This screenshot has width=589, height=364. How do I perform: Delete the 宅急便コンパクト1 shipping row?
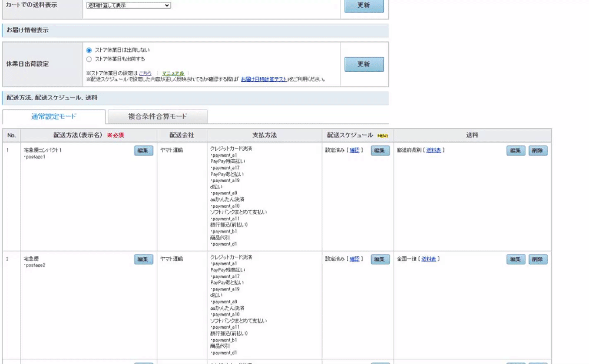537,151
